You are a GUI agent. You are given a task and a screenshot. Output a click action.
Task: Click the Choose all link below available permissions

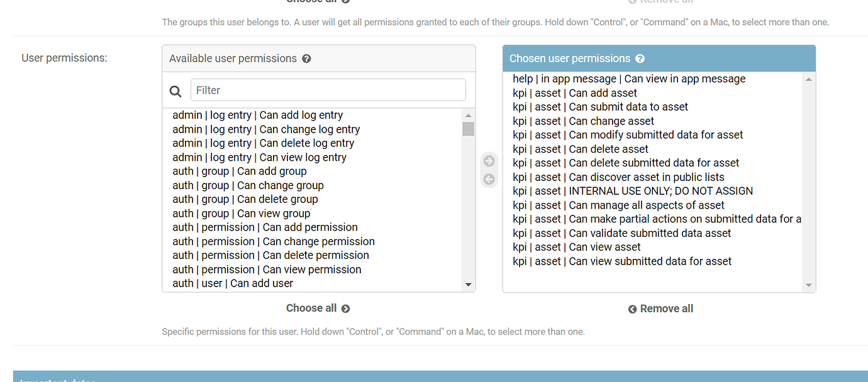click(311, 308)
